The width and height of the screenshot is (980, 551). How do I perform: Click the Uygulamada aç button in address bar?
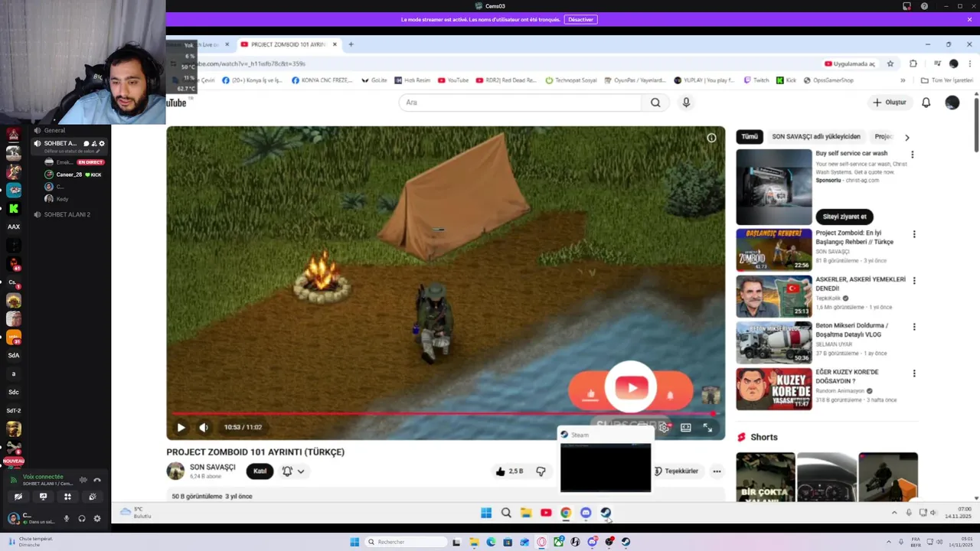850,64
